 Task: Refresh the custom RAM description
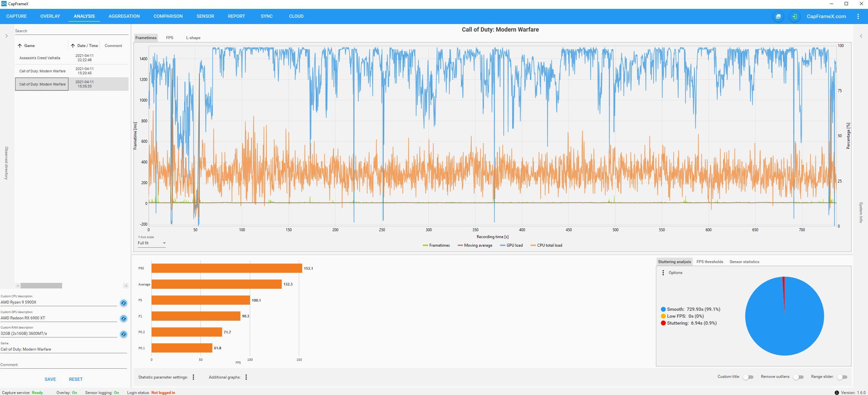click(124, 334)
